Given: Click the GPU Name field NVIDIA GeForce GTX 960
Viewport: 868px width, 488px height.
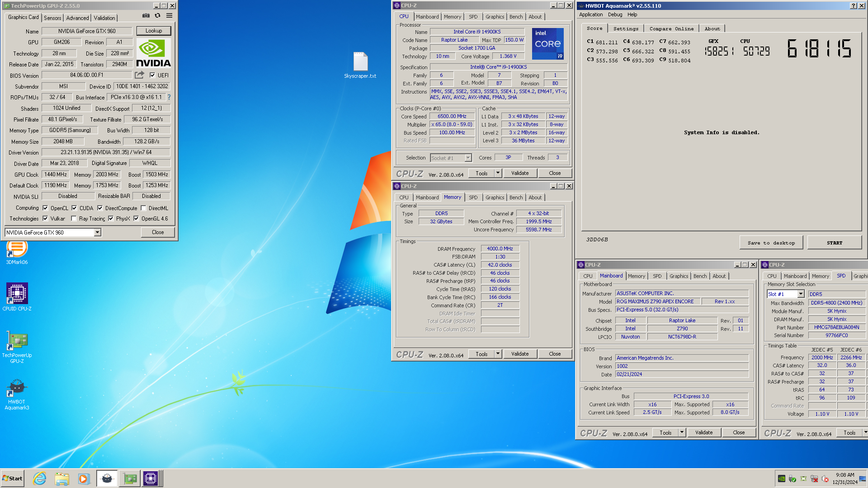Looking at the screenshot, I should tap(87, 31).
